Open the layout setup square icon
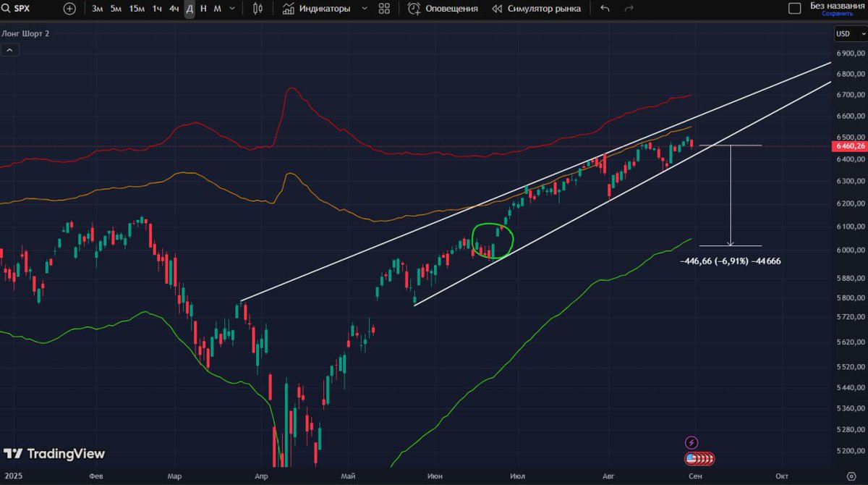This screenshot has width=868, height=485. point(794,9)
